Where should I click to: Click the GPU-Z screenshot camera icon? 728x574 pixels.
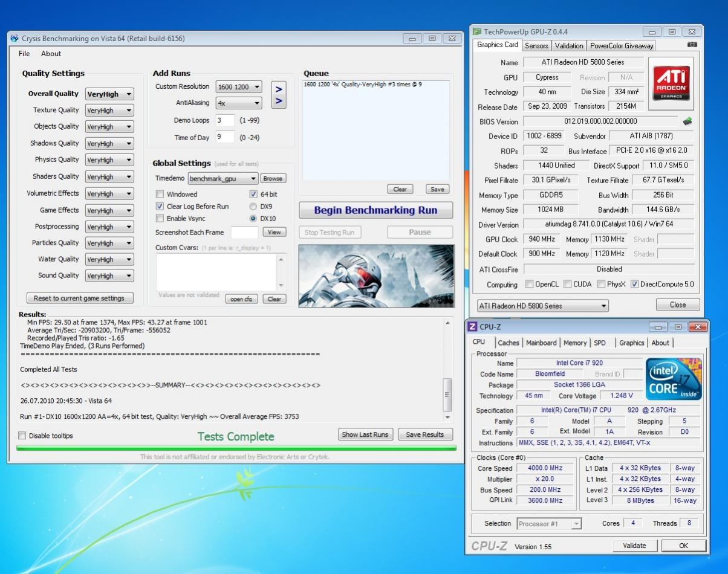coord(692,45)
